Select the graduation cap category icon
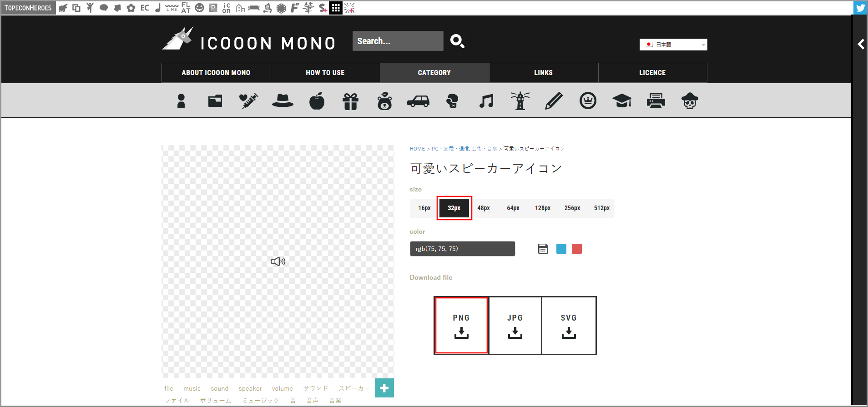Viewport: 868px width, 407px height. click(622, 101)
